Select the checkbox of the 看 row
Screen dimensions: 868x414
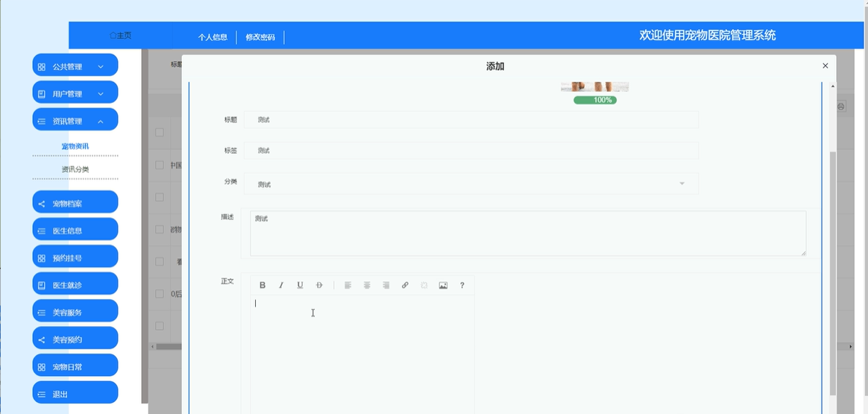click(x=160, y=261)
